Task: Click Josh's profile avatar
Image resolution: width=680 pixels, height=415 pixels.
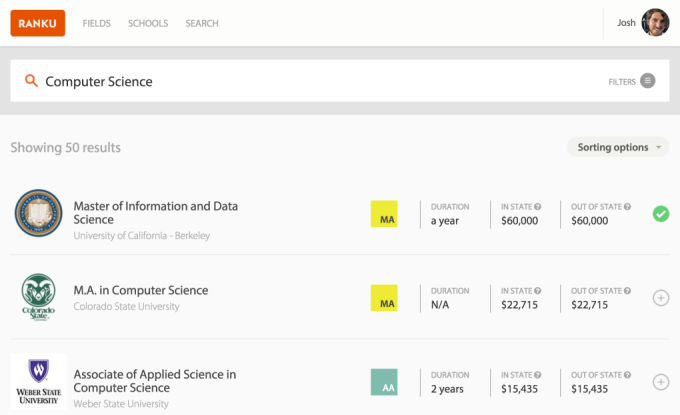Action: 655,23
